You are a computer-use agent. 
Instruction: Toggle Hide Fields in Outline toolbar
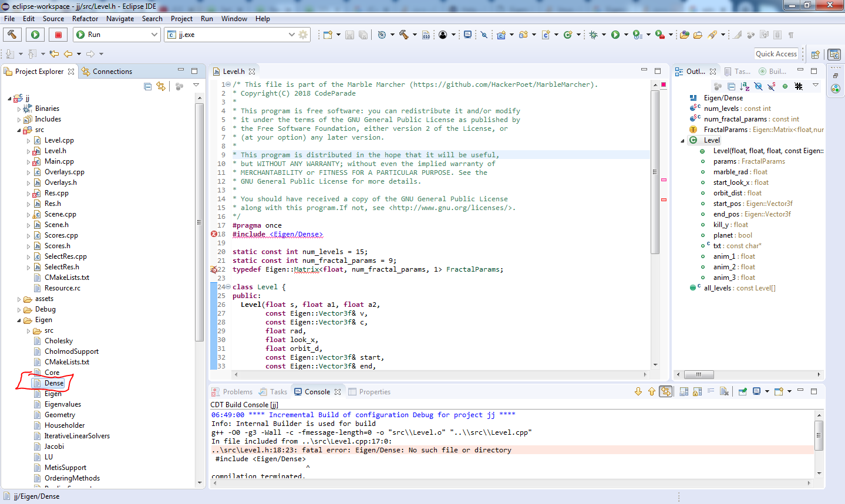(x=758, y=86)
